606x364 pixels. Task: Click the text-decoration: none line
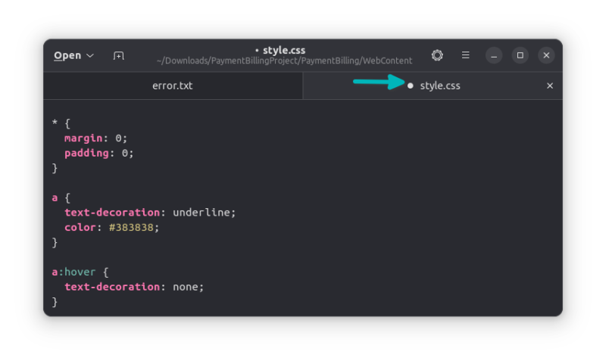134,287
